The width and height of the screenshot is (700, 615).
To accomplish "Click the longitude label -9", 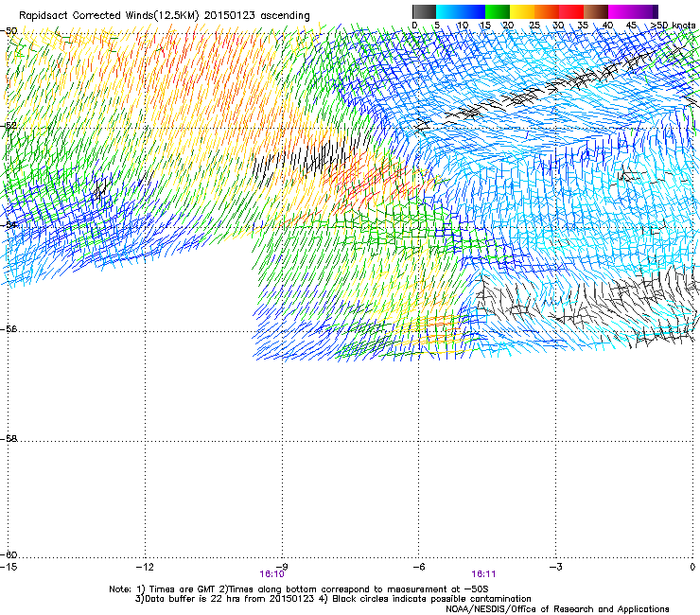I will (283, 567).
